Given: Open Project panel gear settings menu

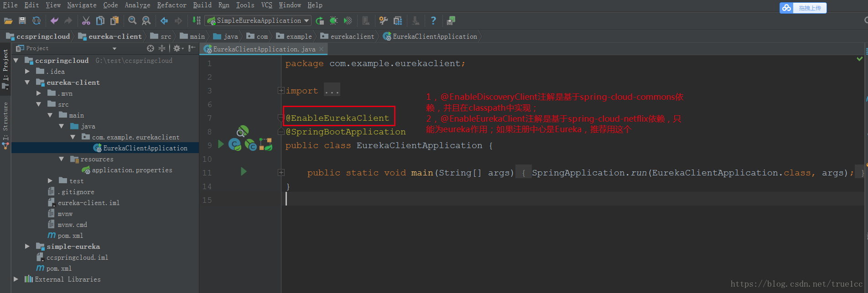Looking at the screenshot, I should pos(178,48).
